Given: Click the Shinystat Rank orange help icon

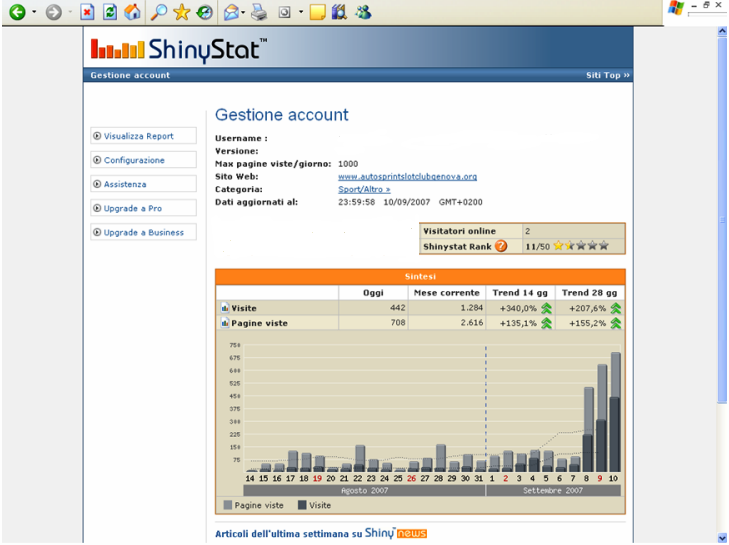Looking at the screenshot, I should (501, 246).
